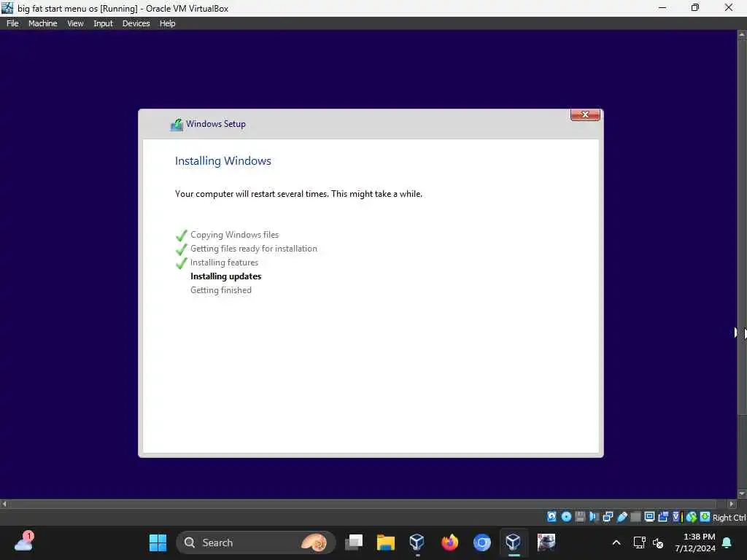Click the Windows Setup title icon

click(x=177, y=124)
